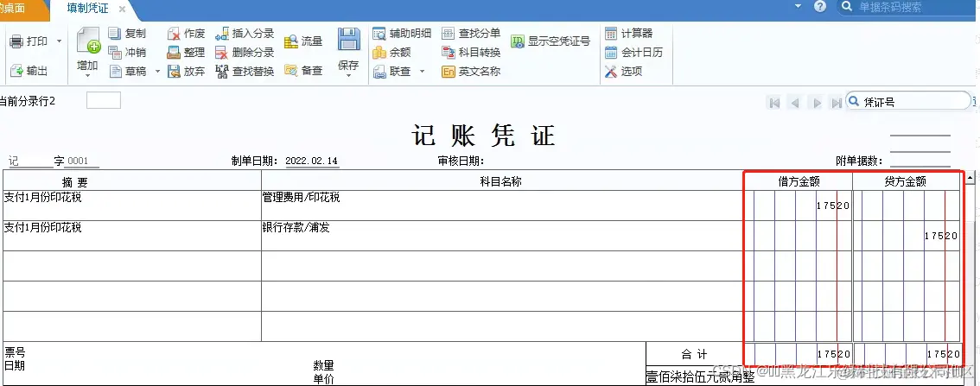The width and height of the screenshot is (980, 386).
Task: Click the debit amount 17520 in row one
Action: pyautogui.click(x=832, y=206)
